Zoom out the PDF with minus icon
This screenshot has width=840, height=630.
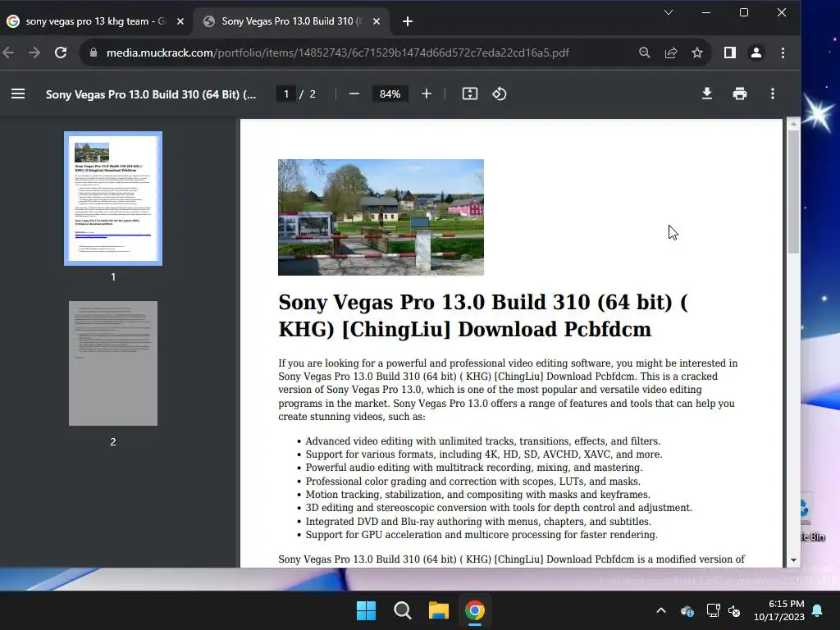[354, 94]
